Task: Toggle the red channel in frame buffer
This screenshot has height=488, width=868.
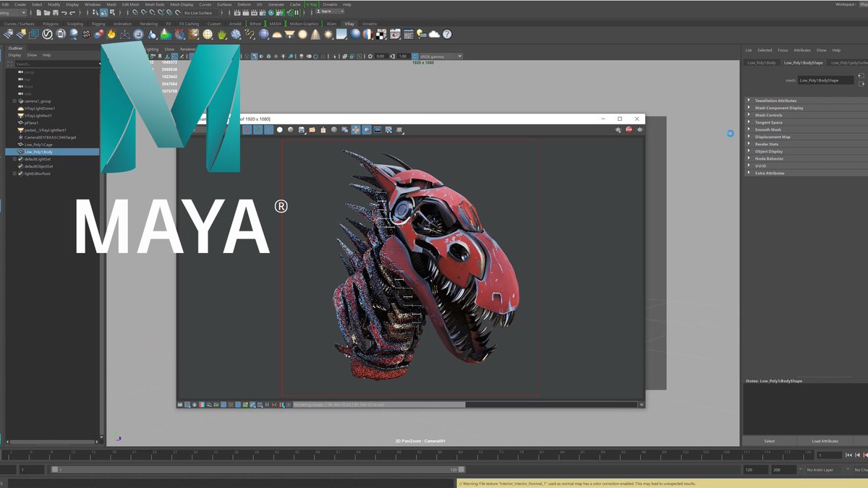Action: [x=247, y=130]
